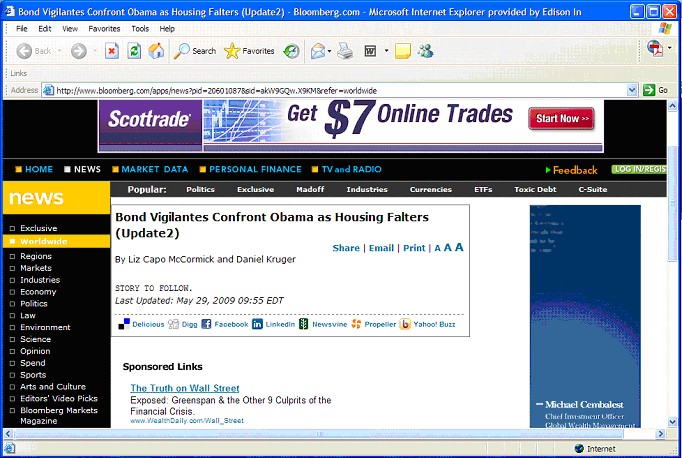
Task: Open the Edit with Word dropdown arrow
Action: 386,51
